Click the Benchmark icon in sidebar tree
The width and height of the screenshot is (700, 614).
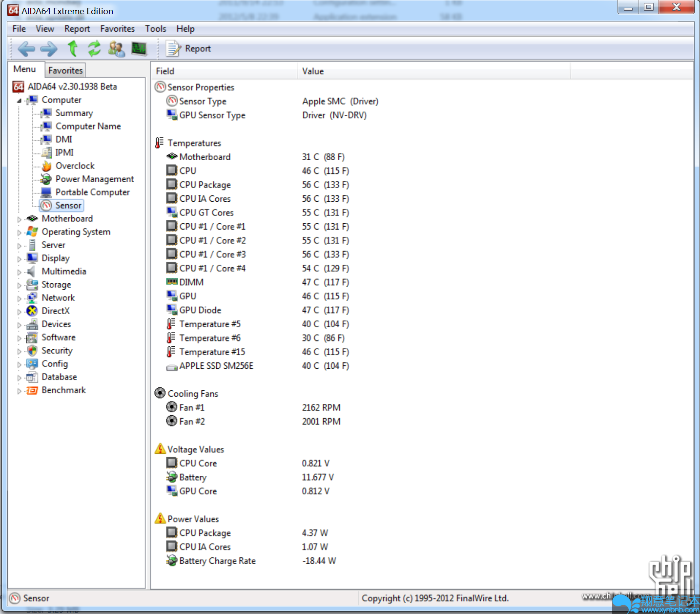pos(32,390)
